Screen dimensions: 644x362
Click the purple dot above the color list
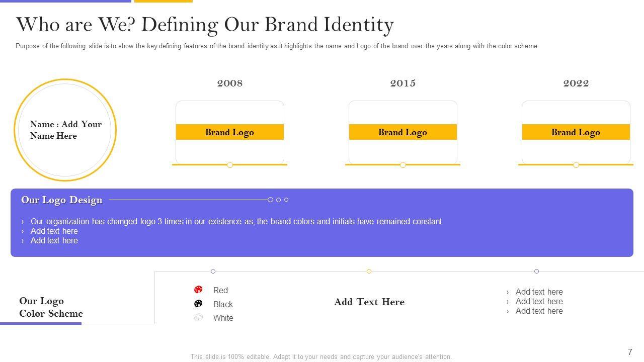213,271
